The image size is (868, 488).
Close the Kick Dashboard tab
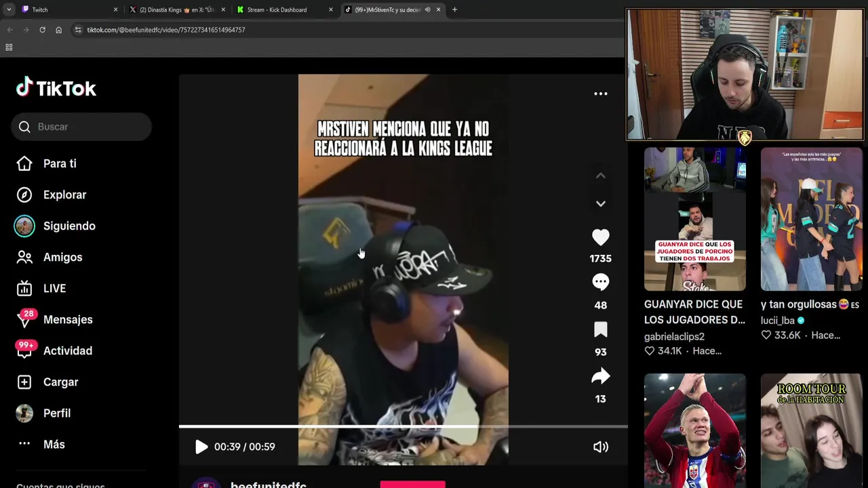click(x=331, y=9)
